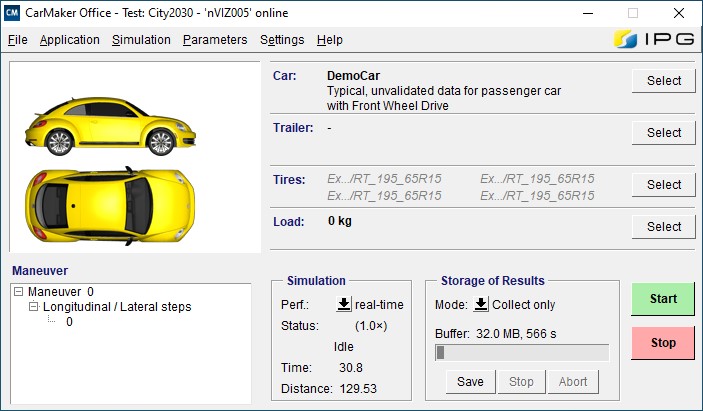Viewport: 703px width, 411px height.
Task: Click Select button for Tires
Action: pyautogui.click(x=664, y=185)
